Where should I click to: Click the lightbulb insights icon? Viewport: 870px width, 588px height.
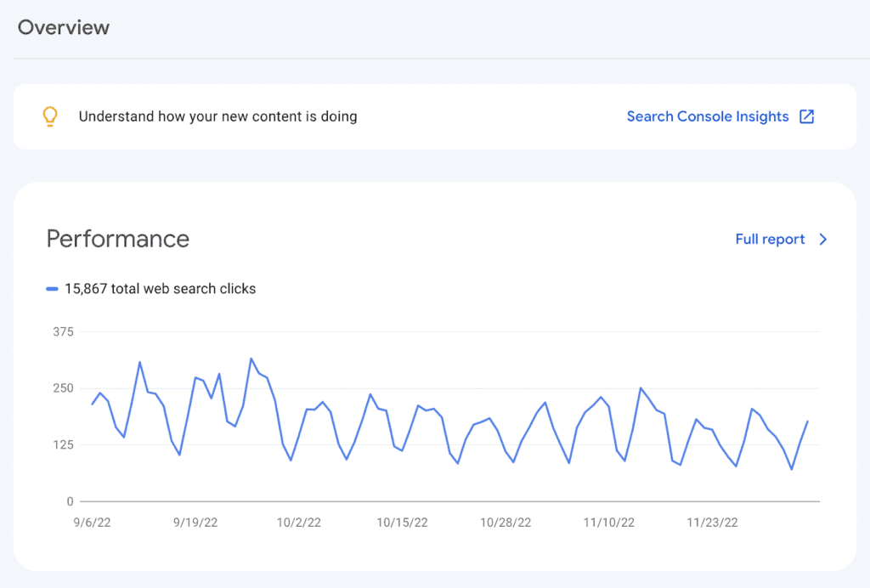pyautogui.click(x=50, y=116)
